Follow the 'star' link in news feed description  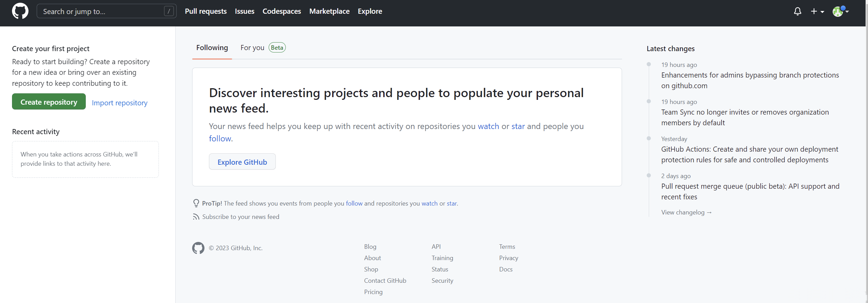518,126
